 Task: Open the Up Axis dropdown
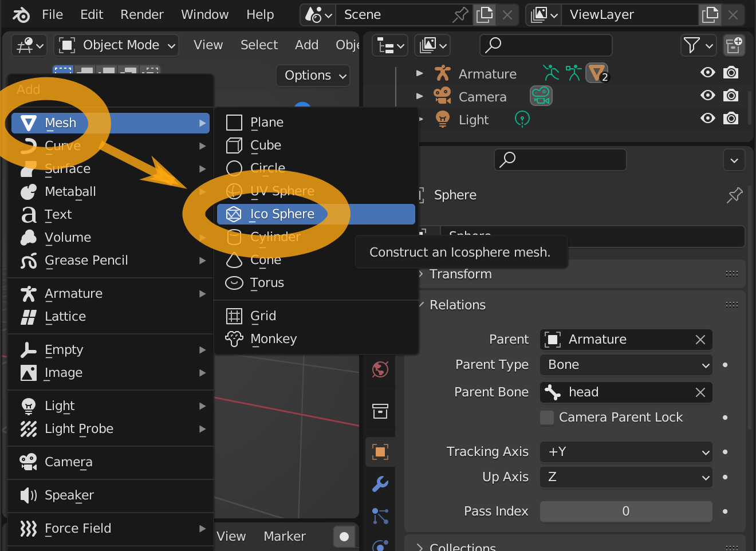(626, 477)
